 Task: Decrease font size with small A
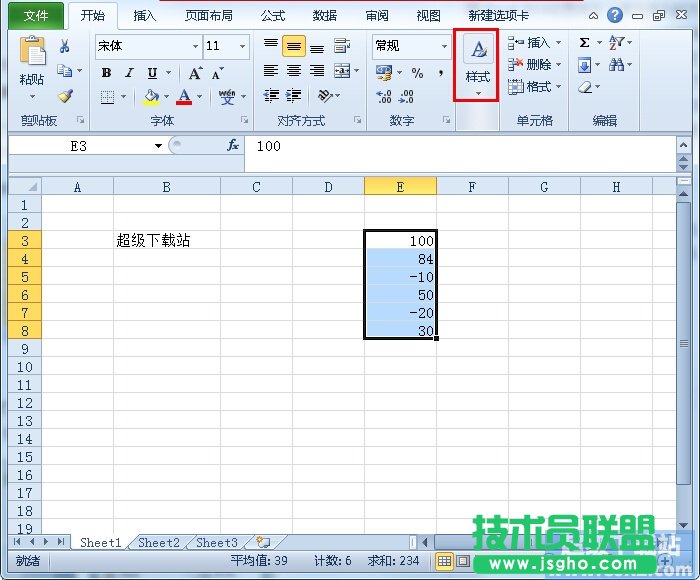[x=217, y=73]
